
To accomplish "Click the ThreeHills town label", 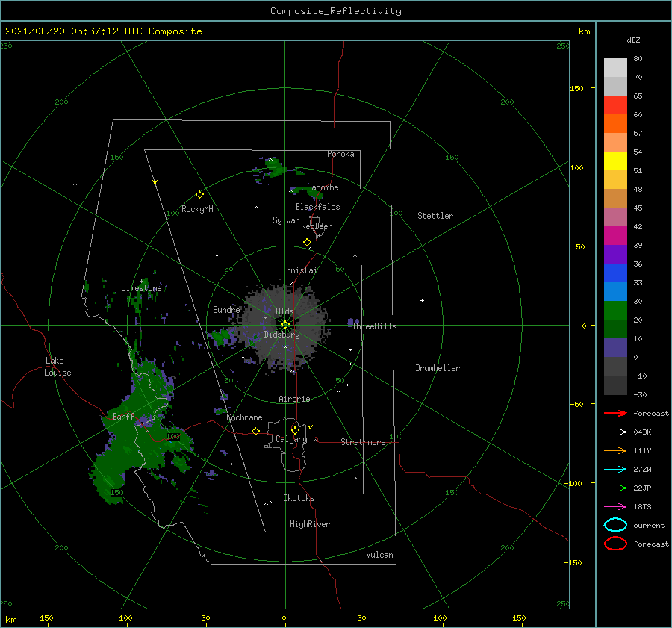I will click(375, 326).
